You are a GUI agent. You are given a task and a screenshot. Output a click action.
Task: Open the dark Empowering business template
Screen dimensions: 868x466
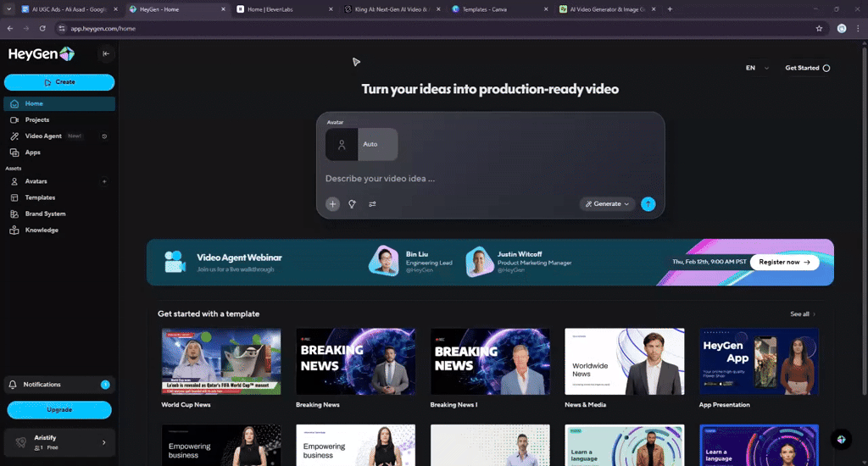(x=221, y=445)
